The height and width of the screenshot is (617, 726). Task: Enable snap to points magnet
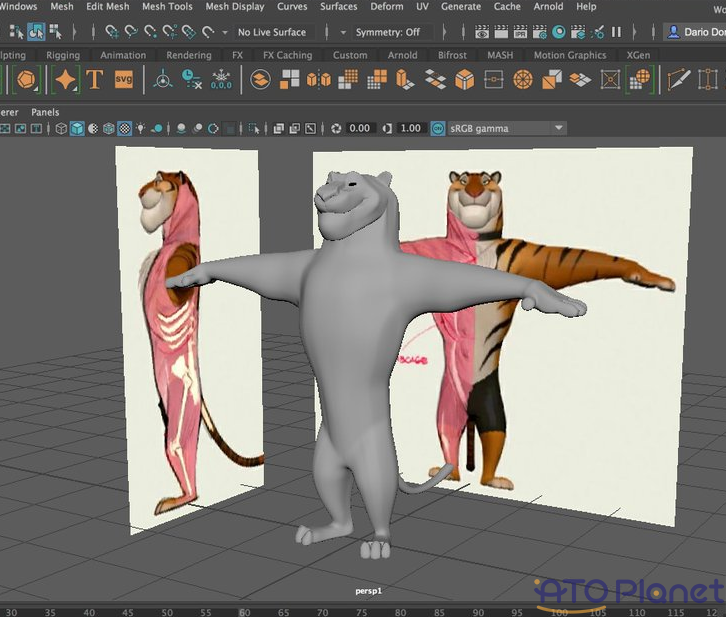coord(150,32)
